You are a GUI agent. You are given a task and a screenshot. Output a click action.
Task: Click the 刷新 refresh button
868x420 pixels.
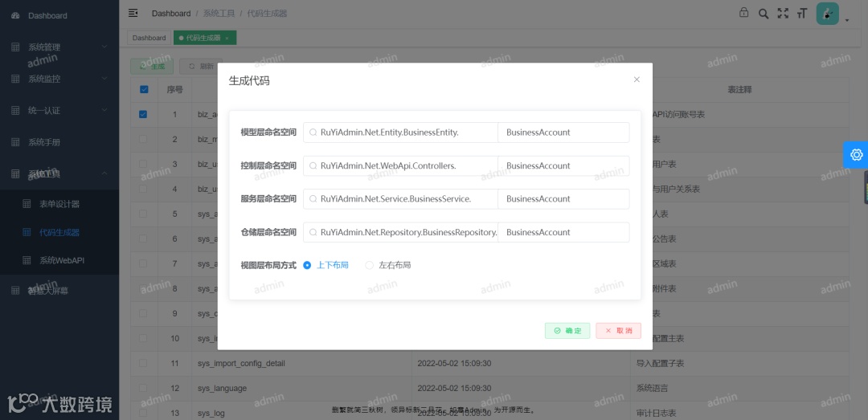click(201, 66)
